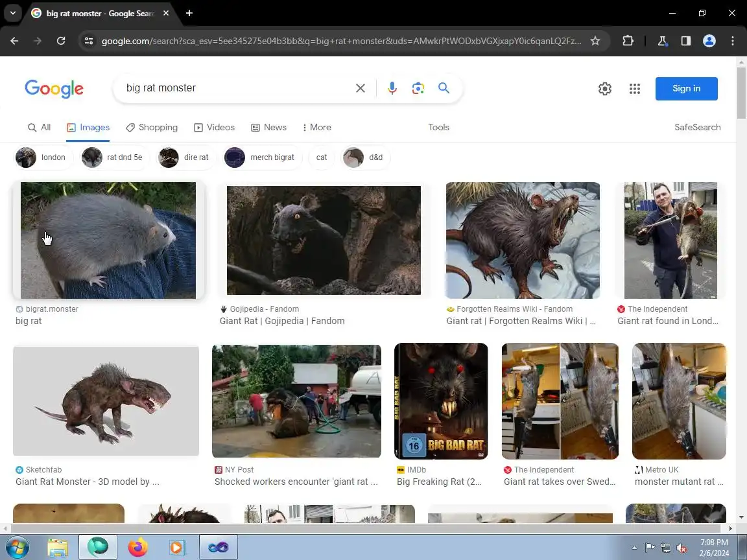Open the Action Center flag icon

(650, 548)
